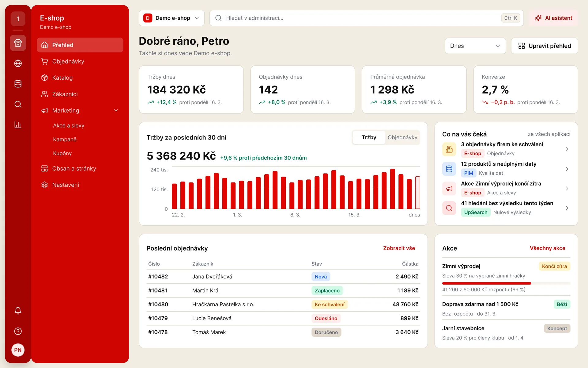Open the PN user avatar
Image resolution: width=588 pixels, height=368 pixels.
(x=18, y=350)
